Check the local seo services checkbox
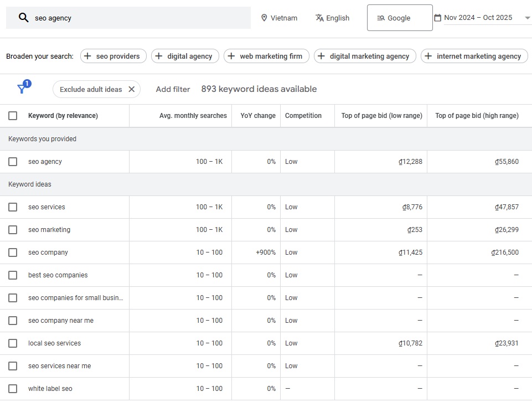 point(13,343)
